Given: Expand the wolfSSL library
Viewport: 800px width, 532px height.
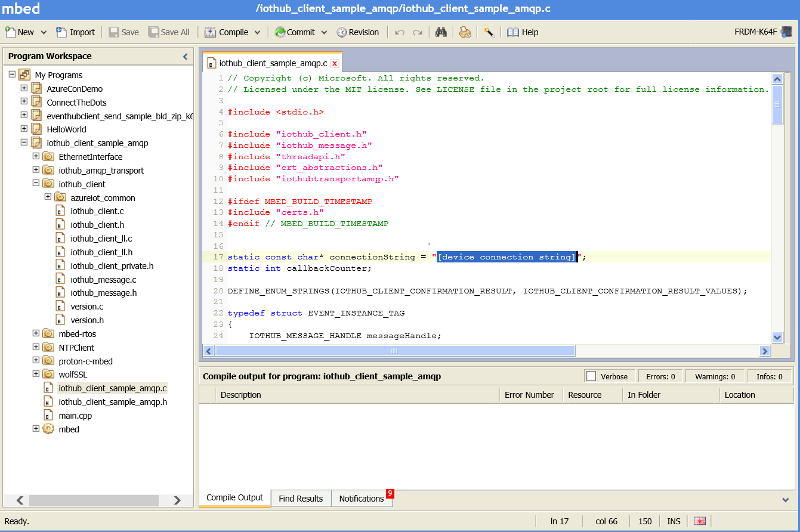Looking at the screenshot, I should [x=36, y=375].
